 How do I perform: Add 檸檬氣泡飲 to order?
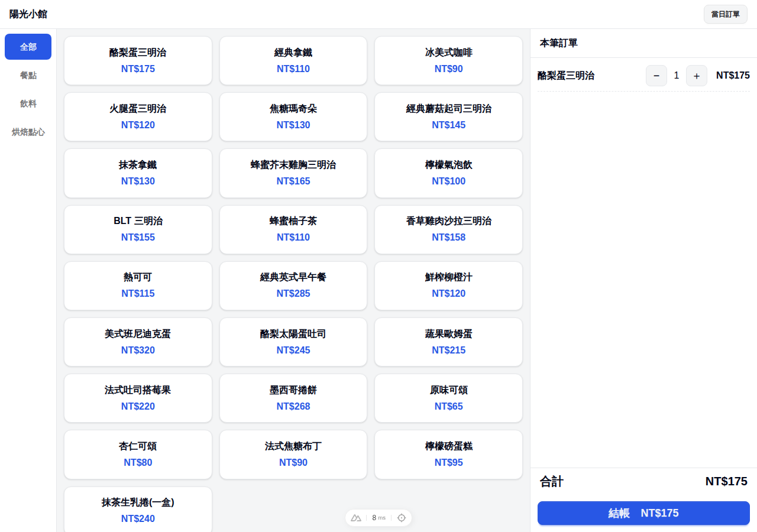tap(448, 173)
